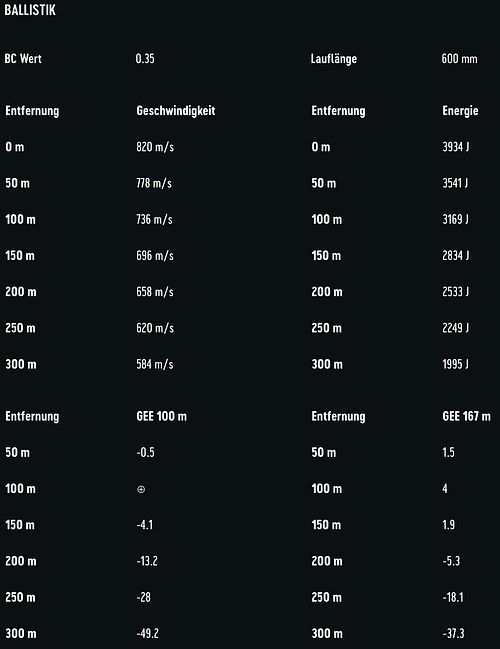Select the GEE 167 m column header
Image resolution: width=500 pixels, height=649 pixels.
click(466, 416)
